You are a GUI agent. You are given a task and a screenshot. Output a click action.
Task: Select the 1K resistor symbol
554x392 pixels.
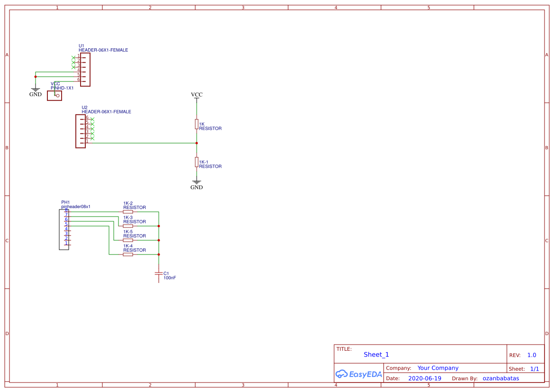pyautogui.click(x=197, y=124)
